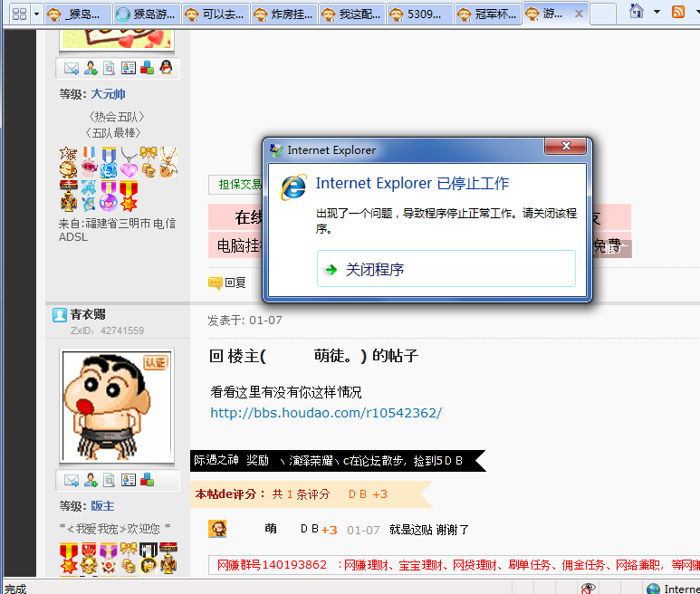Click the Internet zone globe icon
This screenshot has width=700, height=594.
[x=653, y=589]
